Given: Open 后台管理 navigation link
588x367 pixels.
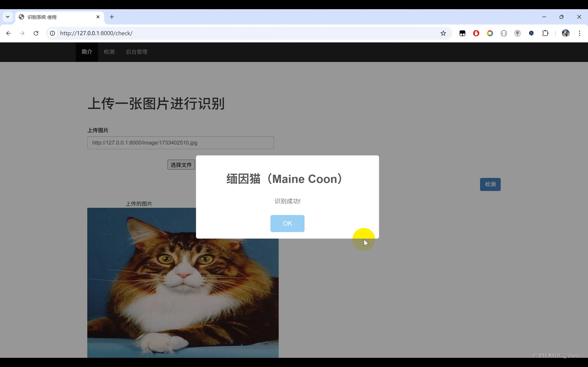Looking at the screenshot, I should [x=136, y=52].
